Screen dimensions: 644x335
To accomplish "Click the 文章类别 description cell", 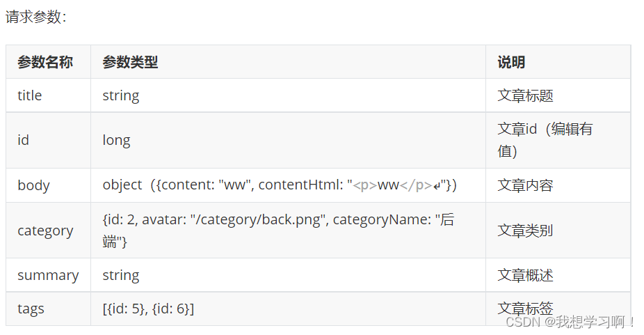I will pos(526,231).
